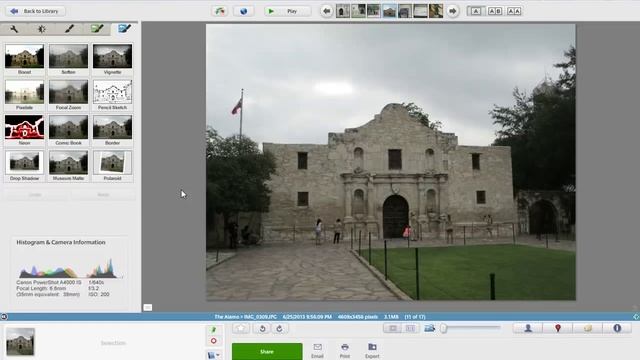Click the Alamo photo in the viewer
Screen dimensions: 640x360
(x=391, y=162)
